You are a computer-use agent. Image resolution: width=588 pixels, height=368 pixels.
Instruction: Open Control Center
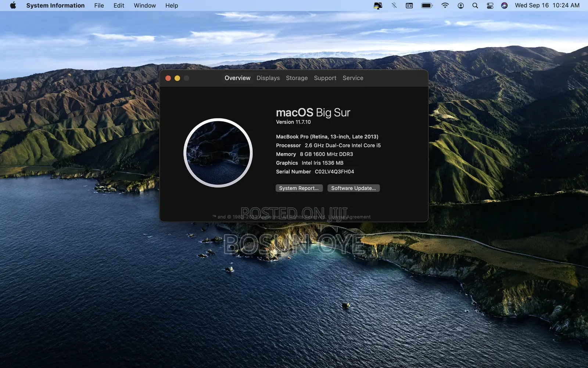pyautogui.click(x=490, y=6)
